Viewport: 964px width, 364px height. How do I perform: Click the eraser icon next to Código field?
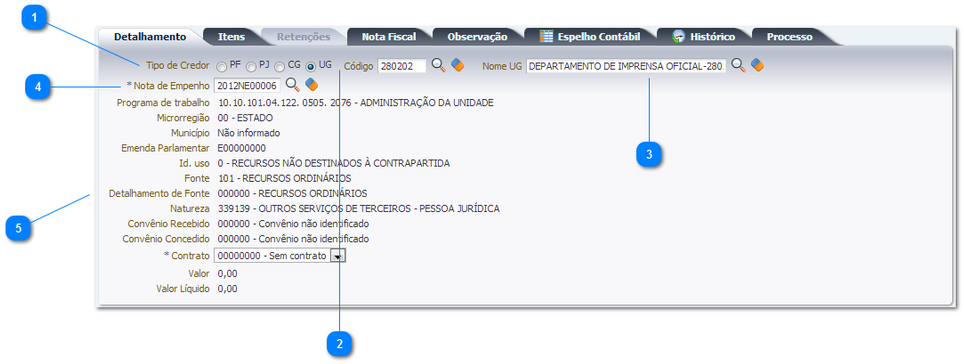click(457, 65)
